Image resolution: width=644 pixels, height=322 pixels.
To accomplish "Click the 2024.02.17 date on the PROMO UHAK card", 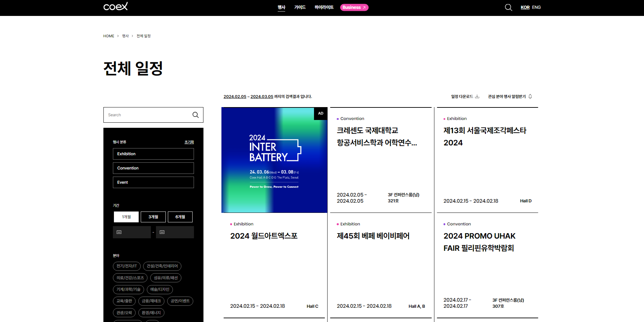I will pyautogui.click(x=457, y=303).
